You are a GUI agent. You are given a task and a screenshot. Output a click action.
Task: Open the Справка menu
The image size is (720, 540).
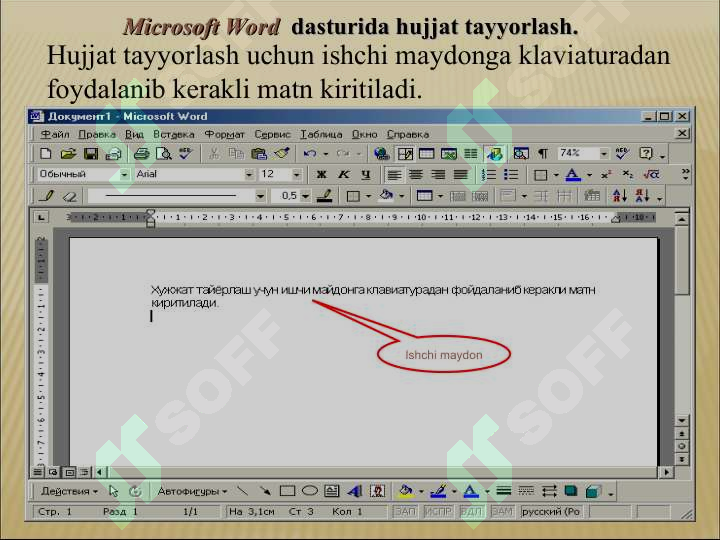408,135
